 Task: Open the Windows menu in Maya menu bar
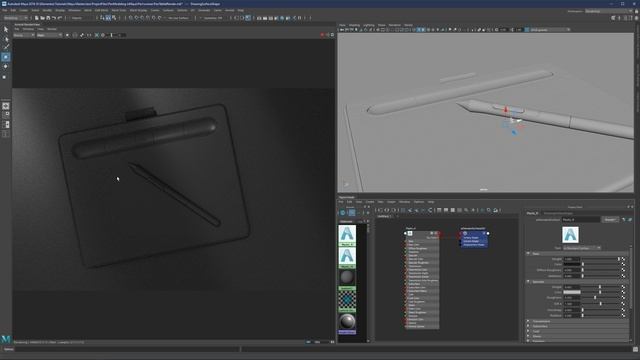pos(74,10)
